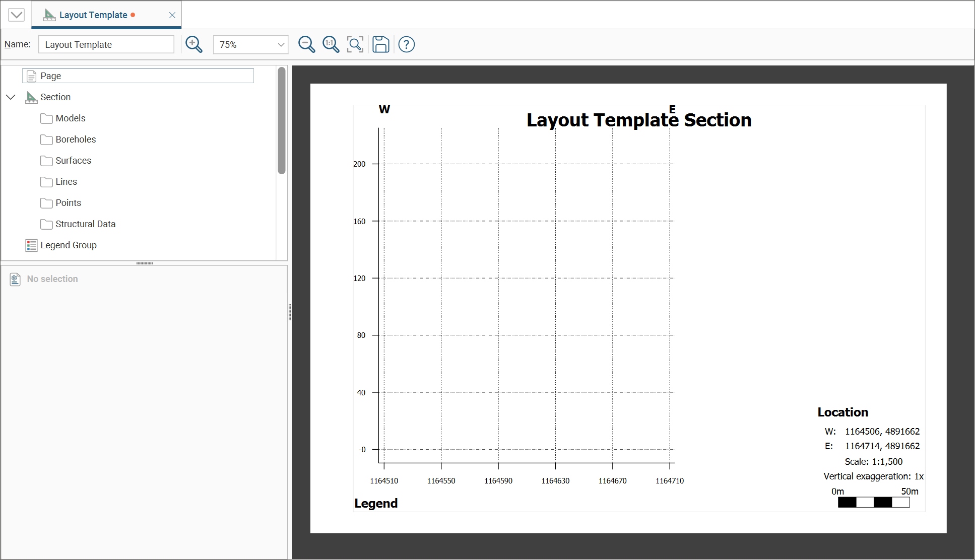Screen dimensions: 975x560
Task: Close the Layout Template tab
Action: (x=172, y=15)
